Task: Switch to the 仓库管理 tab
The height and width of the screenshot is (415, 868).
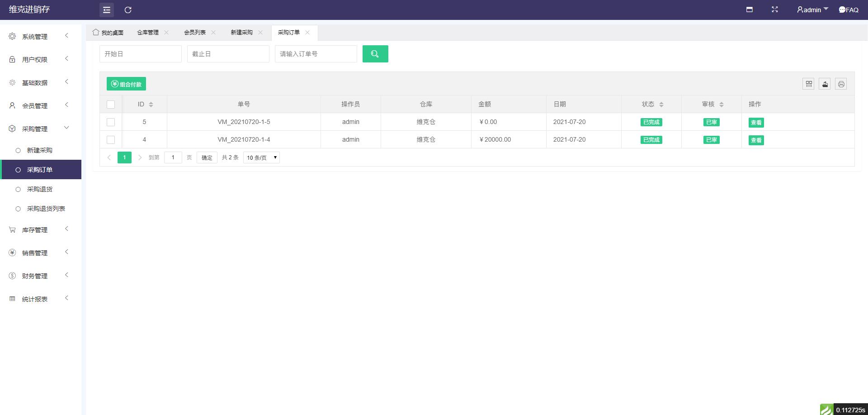Action: pos(148,33)
